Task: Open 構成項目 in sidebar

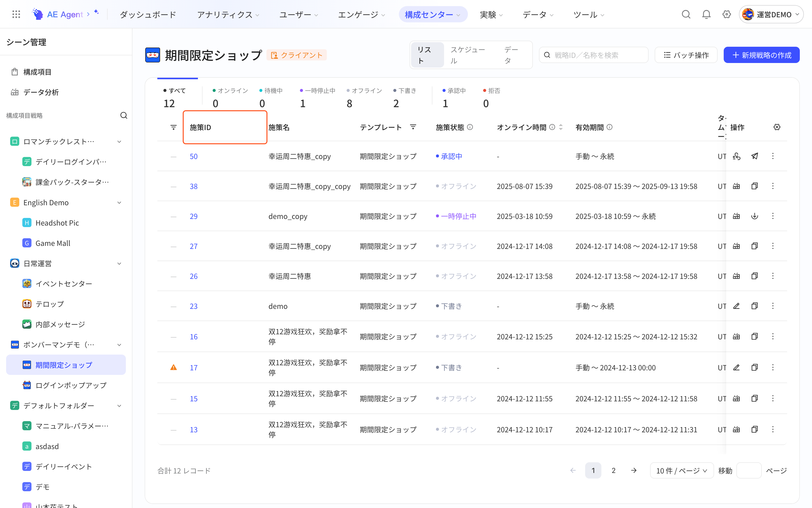Action: click(66, 72)
